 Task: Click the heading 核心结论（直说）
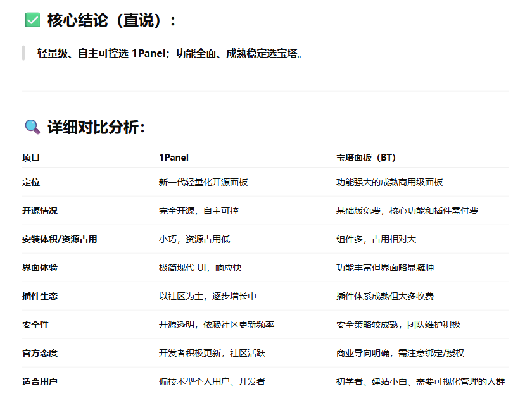point(111,20)
